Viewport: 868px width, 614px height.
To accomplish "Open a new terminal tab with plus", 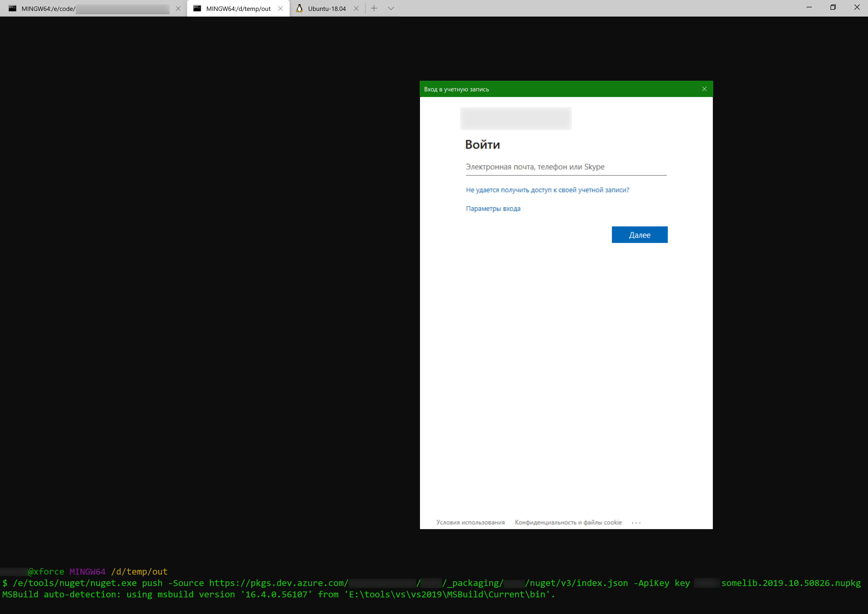I will point(374,8).
